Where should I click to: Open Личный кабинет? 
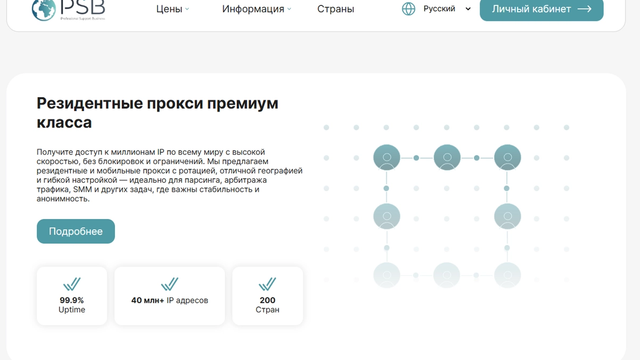click(541, 9)
